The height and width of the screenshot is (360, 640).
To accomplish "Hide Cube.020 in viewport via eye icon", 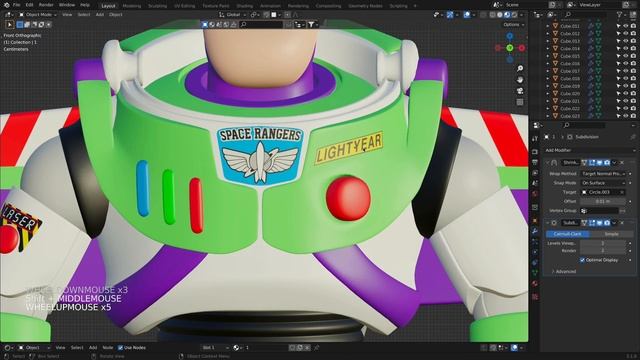I will click(626, 93).
